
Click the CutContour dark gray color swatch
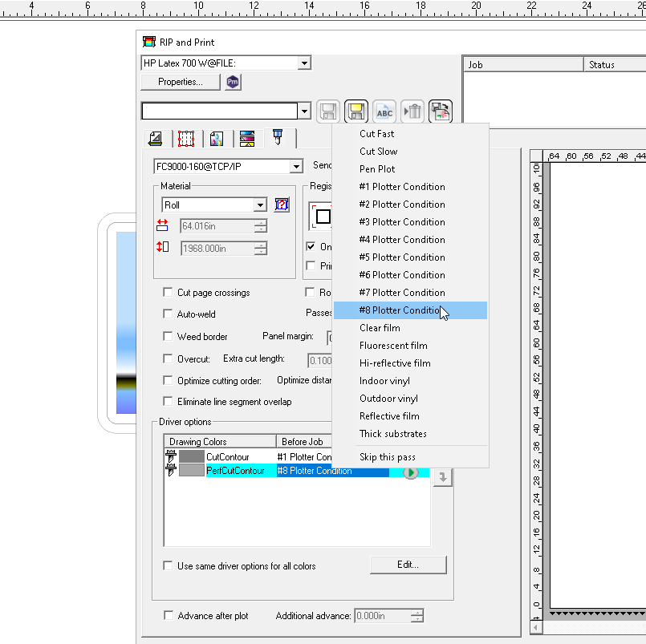(192, 456)
